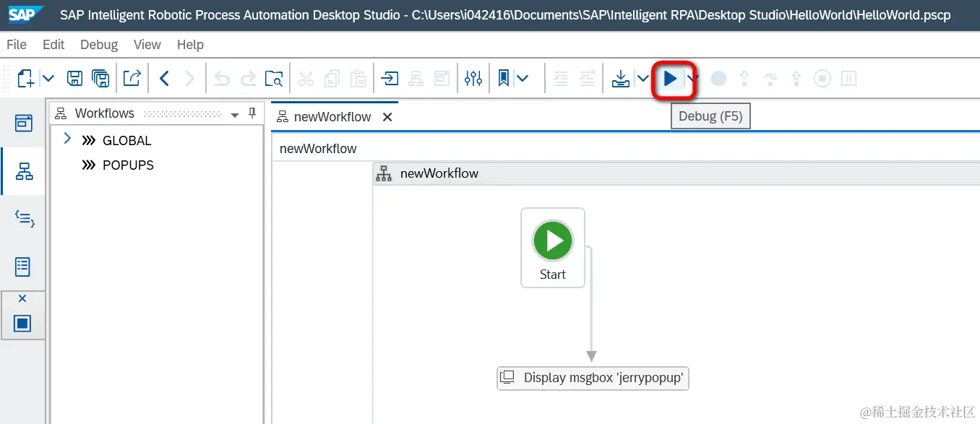This screenshot has height=424, width=980.
Task: Click the greyed window toolbar icon
Action: coord(442,78)
